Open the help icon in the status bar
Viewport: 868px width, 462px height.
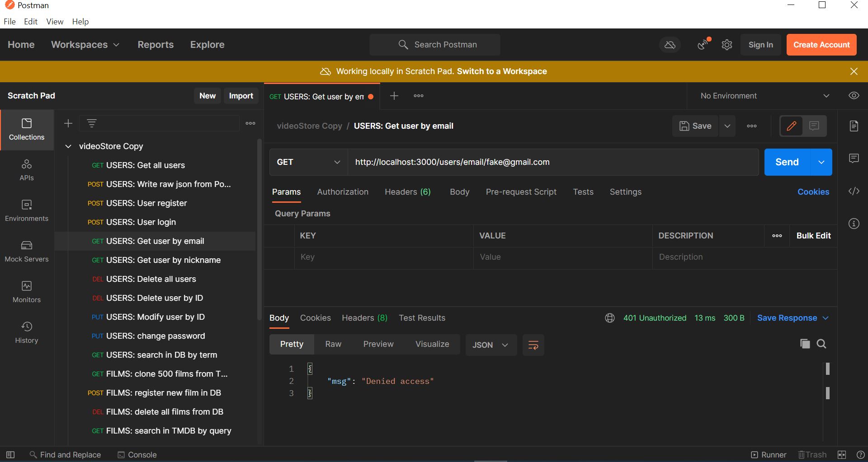[861, 455]
